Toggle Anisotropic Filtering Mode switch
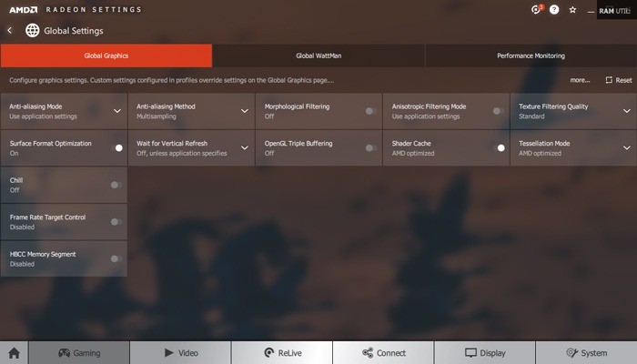 (498, 111)
